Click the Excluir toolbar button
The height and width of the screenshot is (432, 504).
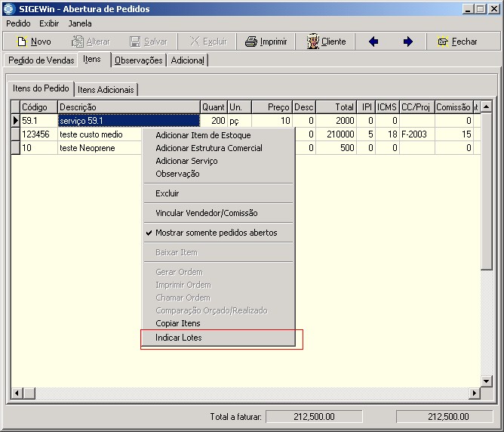coord(208,42)
